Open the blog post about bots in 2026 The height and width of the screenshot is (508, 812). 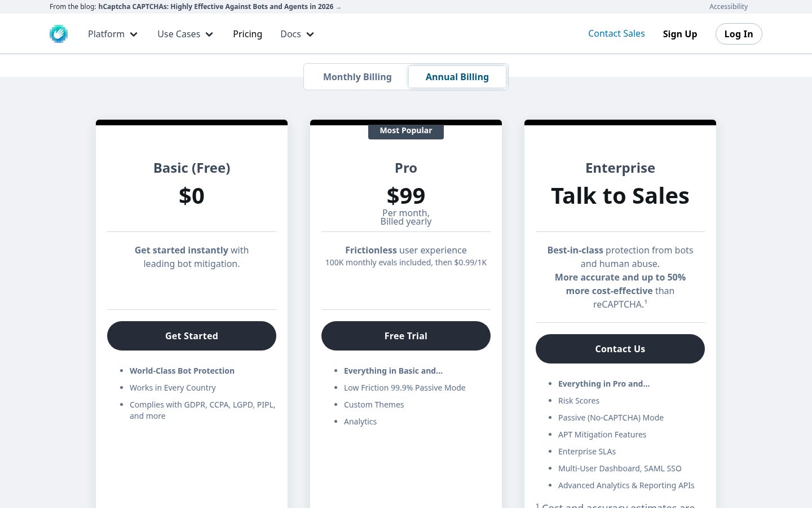[219, 7]
